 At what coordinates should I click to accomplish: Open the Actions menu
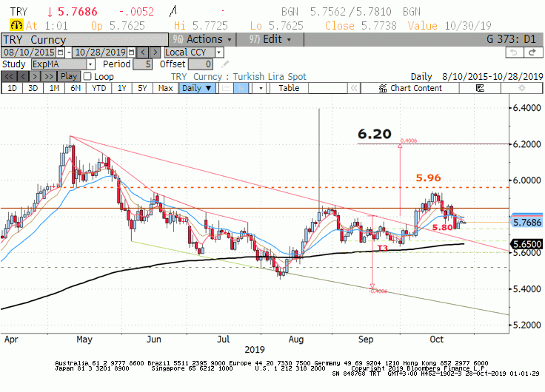pos(202,40)
